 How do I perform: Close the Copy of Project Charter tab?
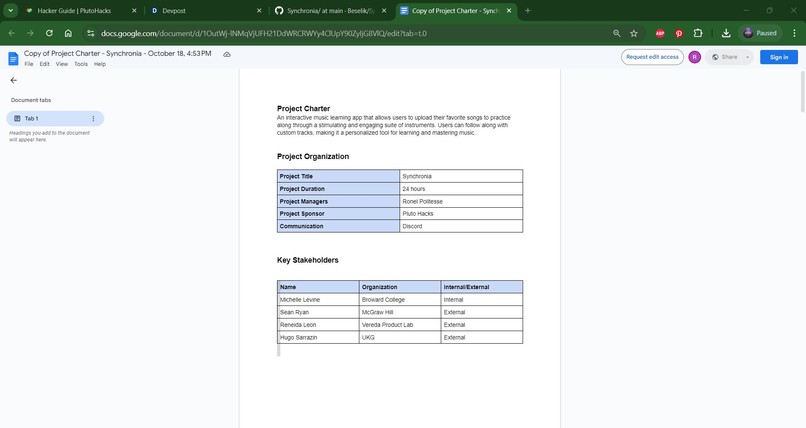click(x=509, y=10)
